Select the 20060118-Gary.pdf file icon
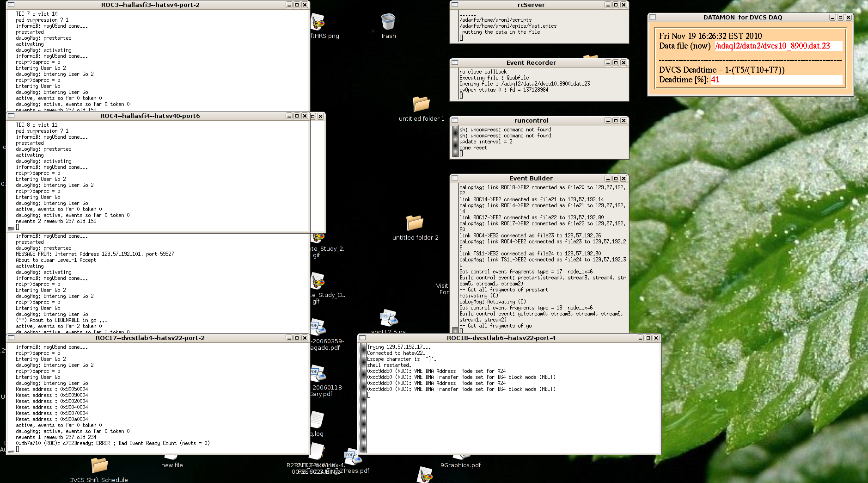 tap(318, 374)
